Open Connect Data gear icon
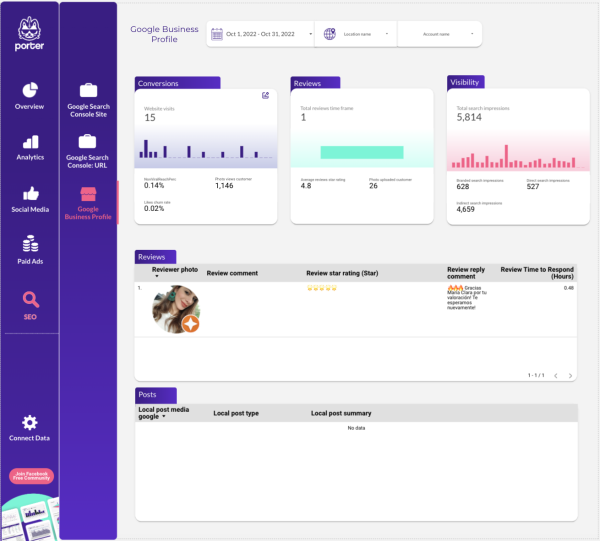The height and width of the screenshot is (541, 600). (30, 422)
